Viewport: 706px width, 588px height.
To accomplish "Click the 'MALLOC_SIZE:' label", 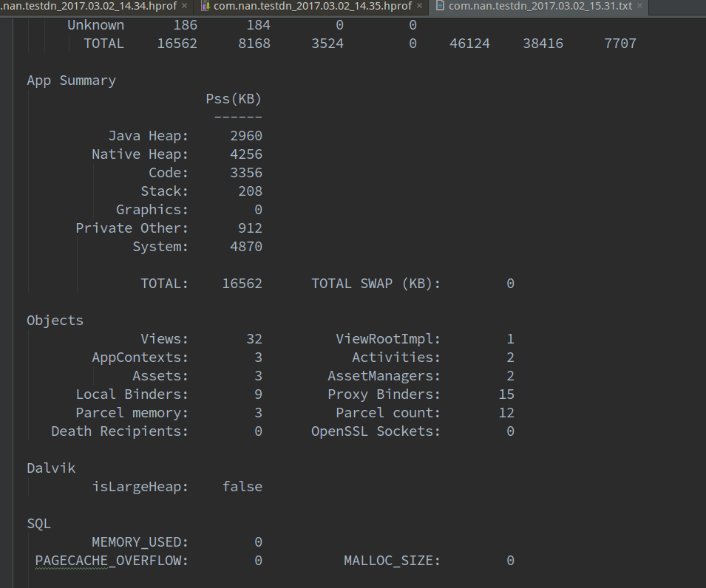I will (392, 560).
